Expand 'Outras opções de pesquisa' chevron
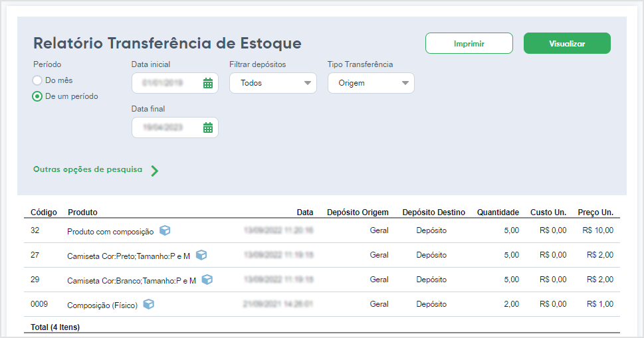This screenshot has height=338, width=644. (x=154, y=171)
